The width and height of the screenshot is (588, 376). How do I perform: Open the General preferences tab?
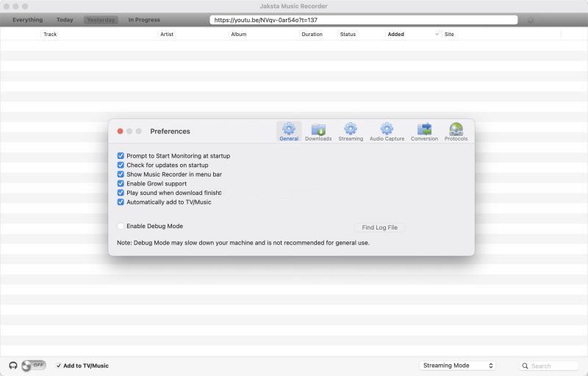coord(289,132)
